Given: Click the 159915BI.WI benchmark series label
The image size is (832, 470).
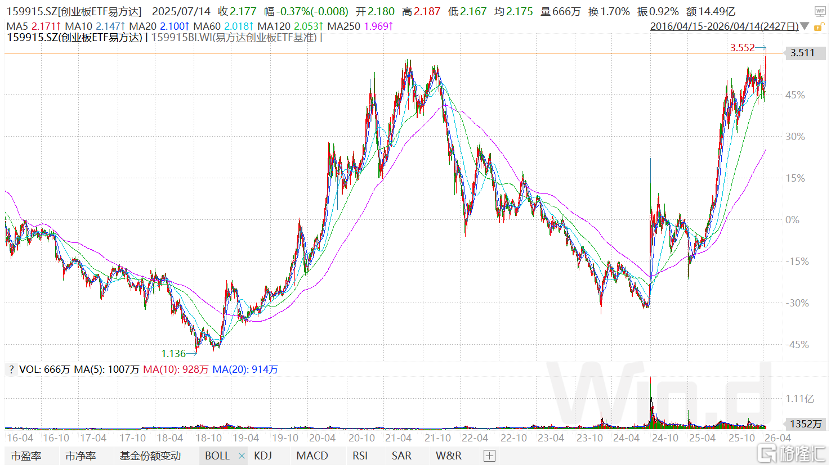Looking at the screenshot, I should pos(234,38).
